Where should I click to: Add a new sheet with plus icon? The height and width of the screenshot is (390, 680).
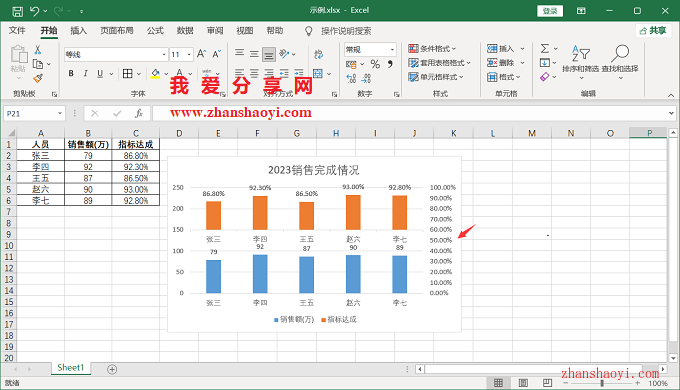point(112,369)
